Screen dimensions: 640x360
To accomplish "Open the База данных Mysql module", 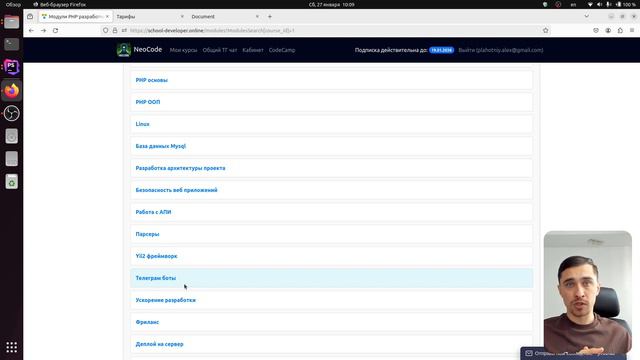I will click(331, 146).
